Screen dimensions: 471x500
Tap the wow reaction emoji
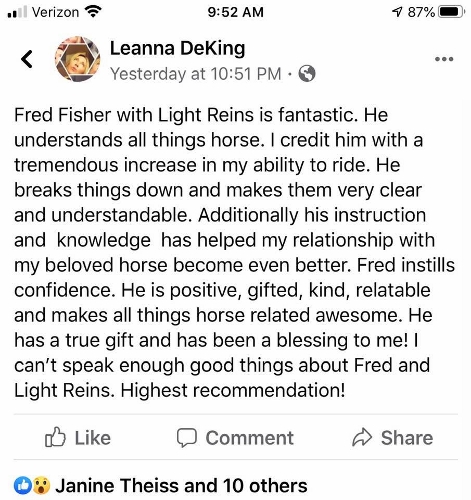tap(41, 486)
